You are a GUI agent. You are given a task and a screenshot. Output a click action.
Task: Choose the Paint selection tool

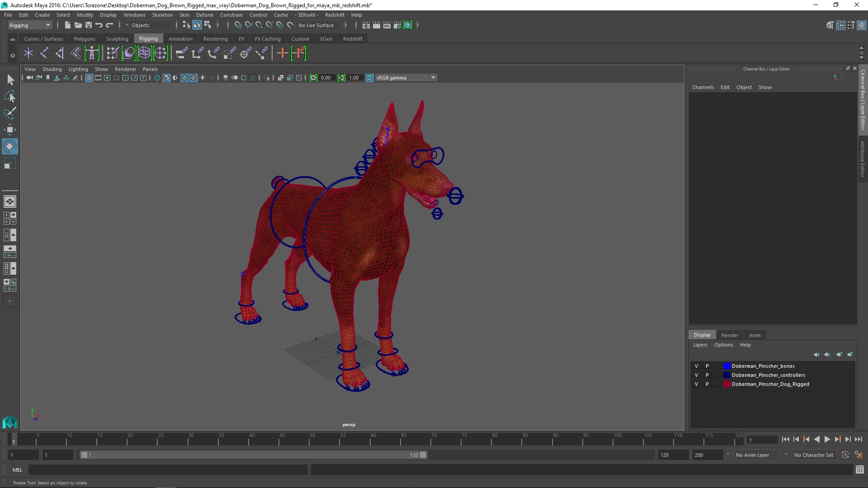(x=10, y=113)
